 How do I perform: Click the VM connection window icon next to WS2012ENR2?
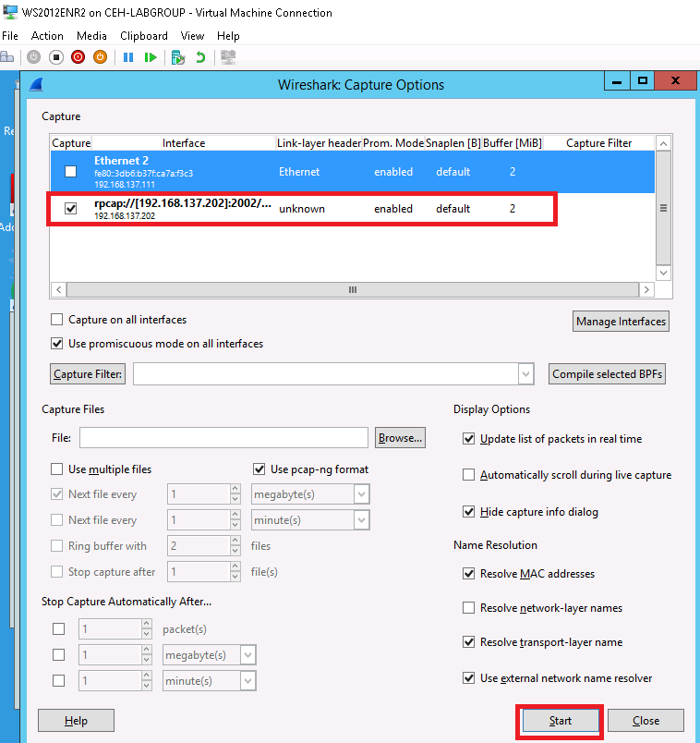9,12
